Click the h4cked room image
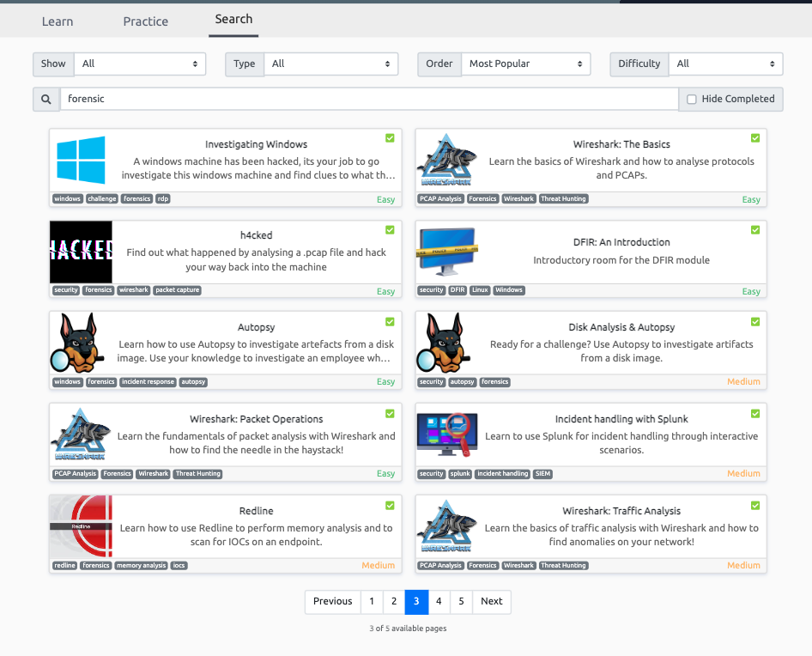Viewport: 812px width, 656px height. click(x=81, y=252)
